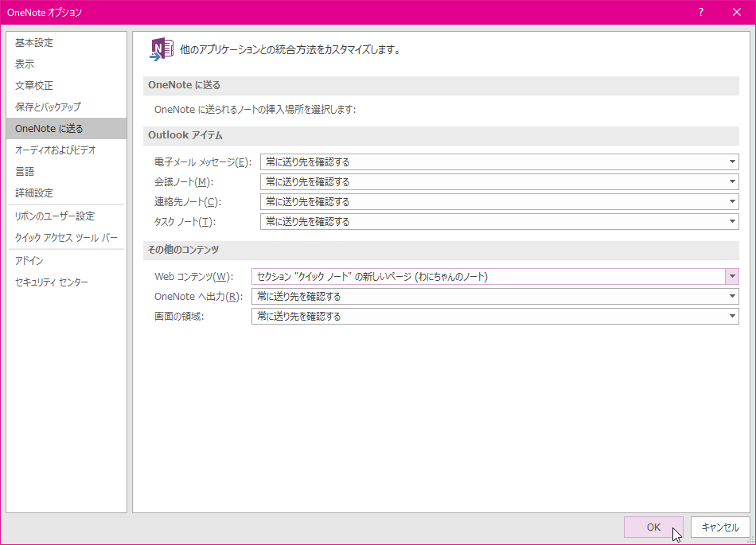The height and width of the screenshot is (545, 756).
Task: Expand the OneNote へ出力 dropdown
Action: (495, 296)
